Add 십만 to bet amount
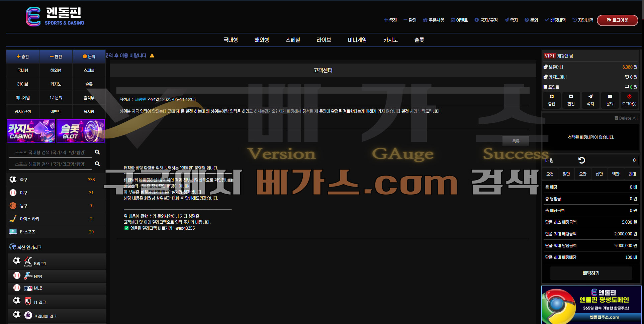The width and height of the screenshot is (644, 324). 599,174
